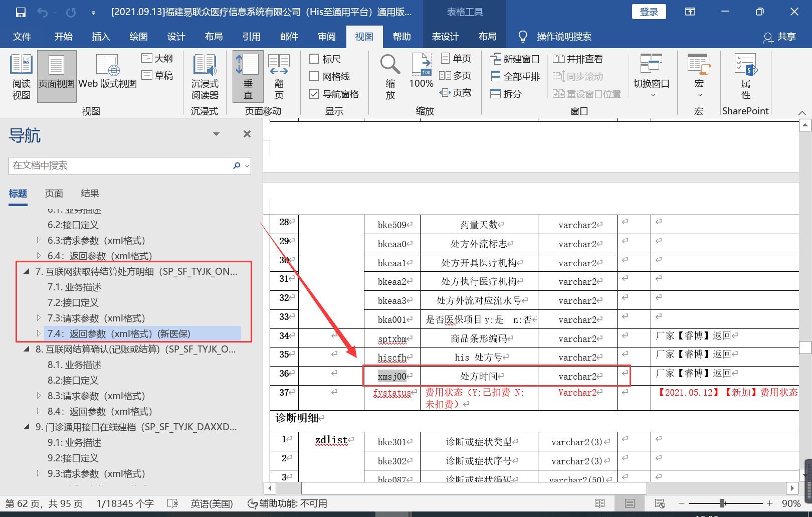Image resolution: width=812 pixels, height=517 pixels.
Task: Click the Redo icon in title bar
Action: 71,12
